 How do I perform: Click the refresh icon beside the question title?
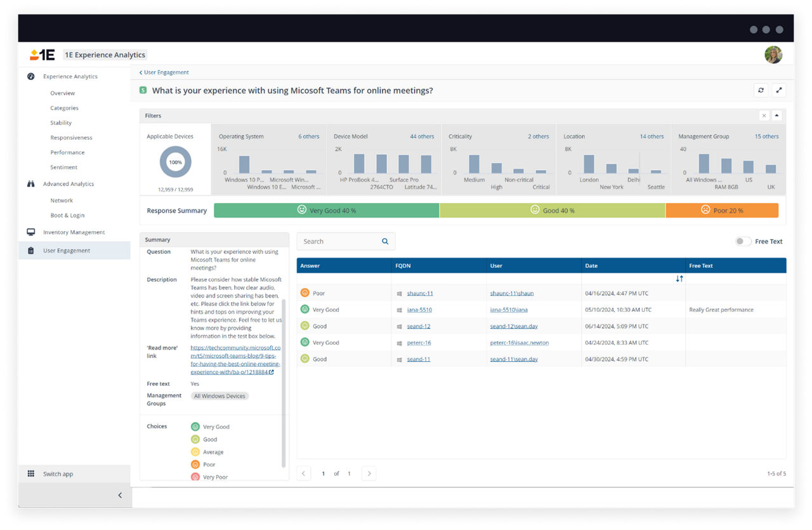pos(761,90)
